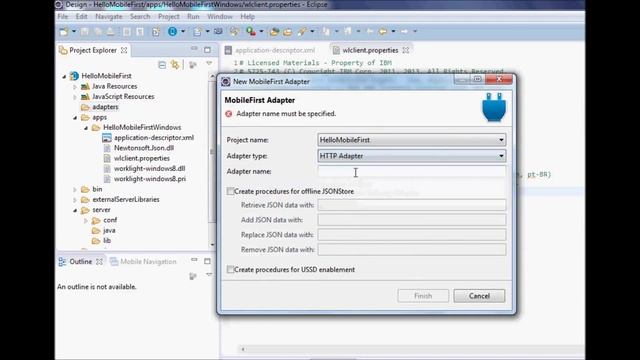Select the adapters folder
This screenshot has width=640, height=360.
[x=105, y=107]
